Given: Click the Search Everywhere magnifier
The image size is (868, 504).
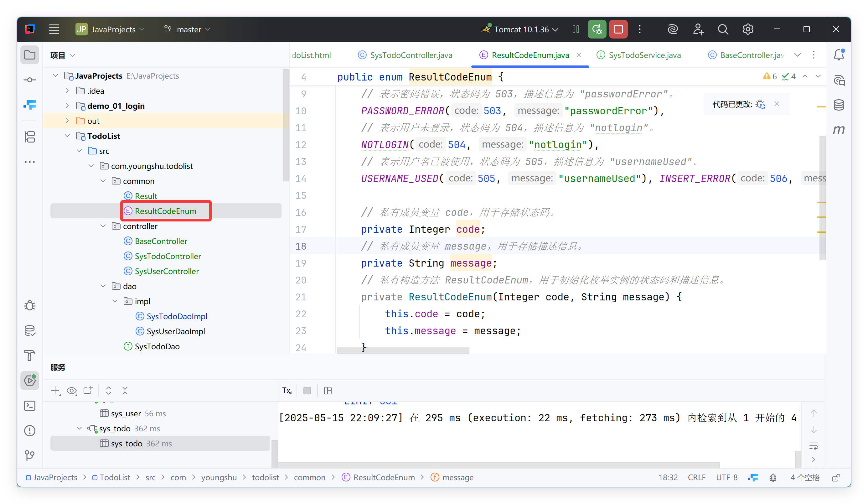Looking at the screenshot, I should (723, 29).
